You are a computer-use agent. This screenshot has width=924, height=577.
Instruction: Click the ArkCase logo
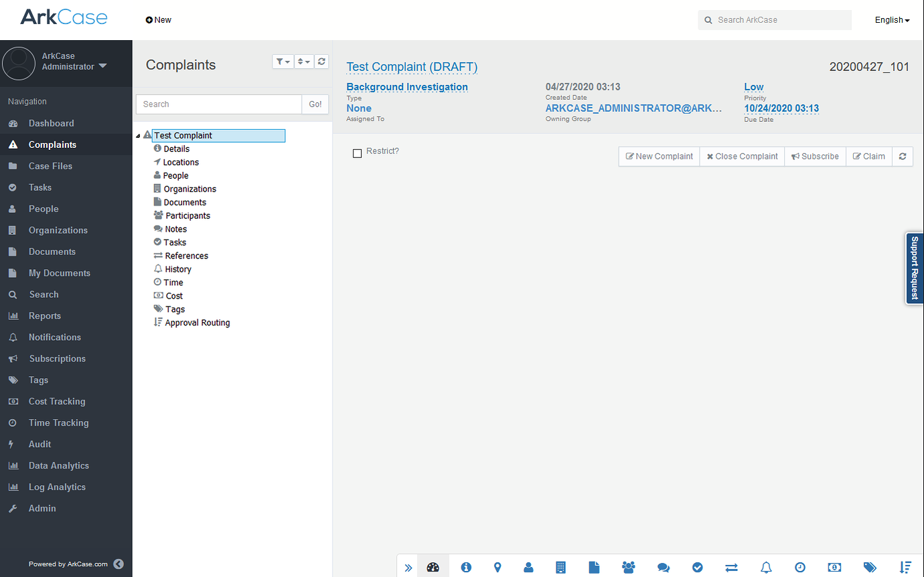64,17
